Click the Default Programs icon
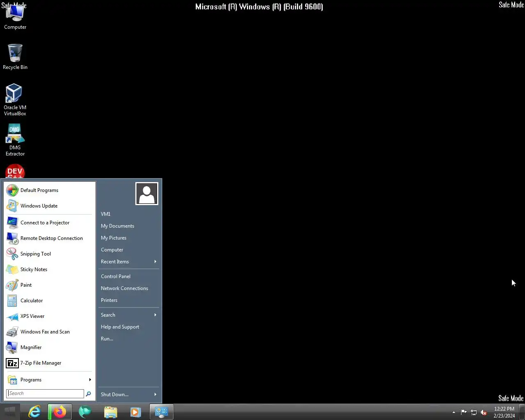 point(12,190)
